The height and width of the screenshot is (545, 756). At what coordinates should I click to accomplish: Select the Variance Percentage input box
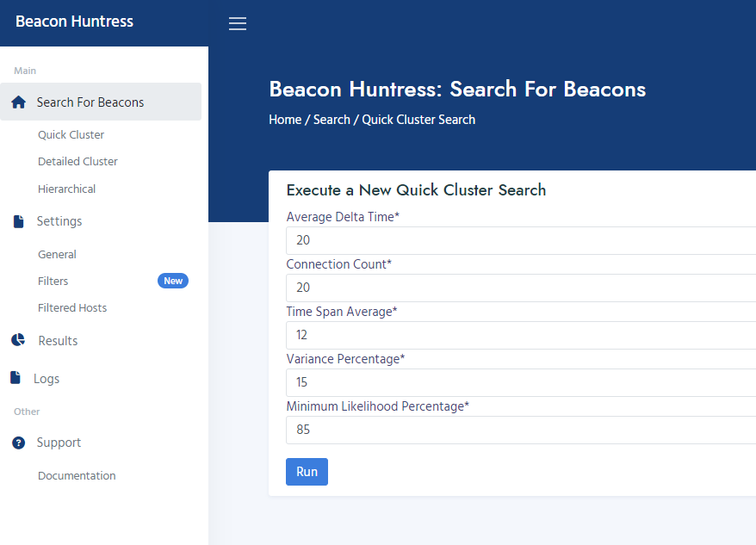tap(521, 382)
